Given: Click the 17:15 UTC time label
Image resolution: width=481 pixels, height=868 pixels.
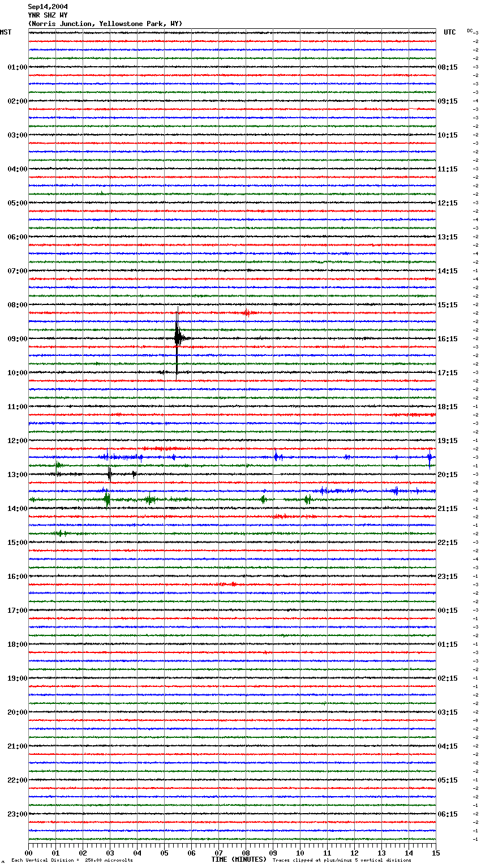Looking at the screenshot, I should (x=448, y=373).
